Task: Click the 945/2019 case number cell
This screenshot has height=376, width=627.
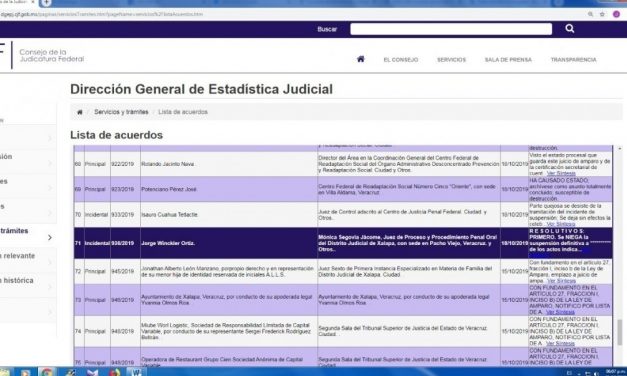Action: pos(125,272)
